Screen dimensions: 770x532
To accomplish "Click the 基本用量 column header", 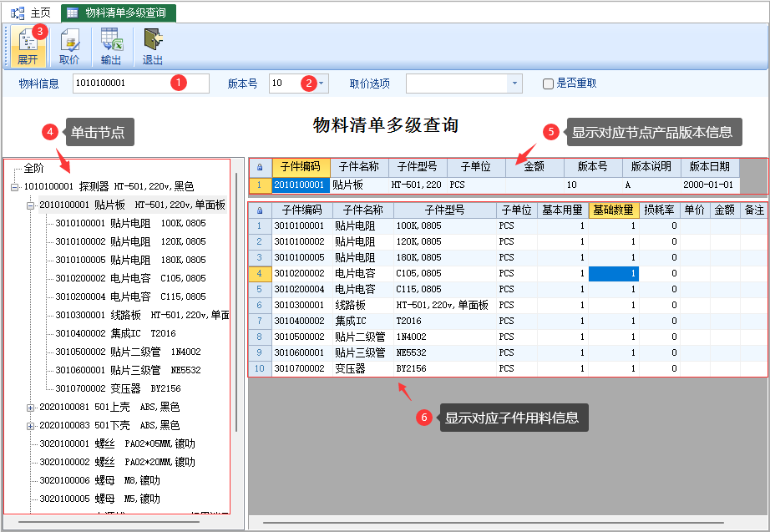I will [x=562, y=210].
